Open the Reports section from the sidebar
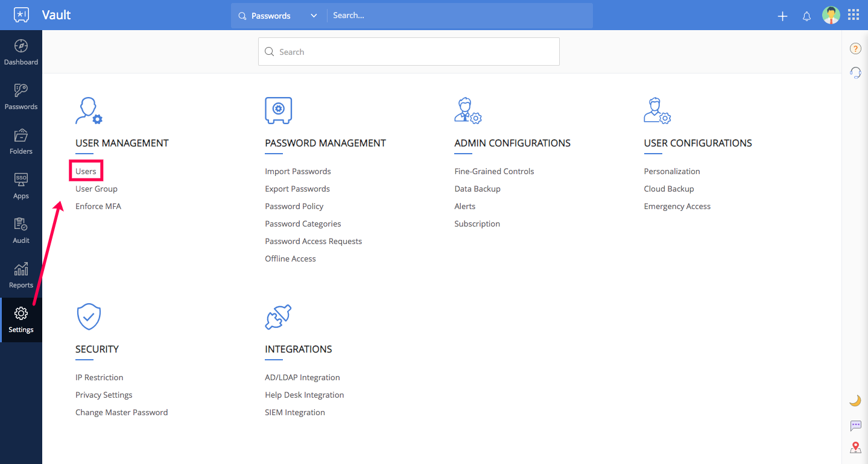Image resolution: width=868 pixels, height=464 pixels. tap(21, 276)
